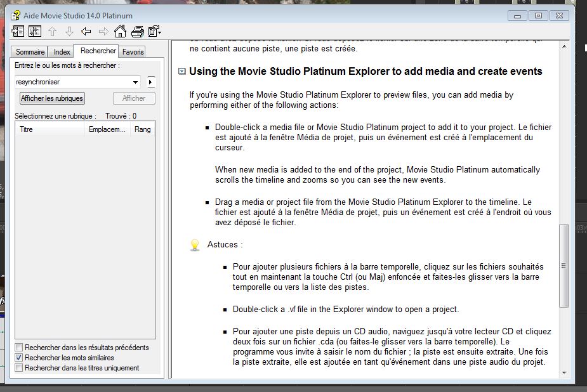Open the search operators arrow menu
The image size is (587, 392).
tap(150, 82)
